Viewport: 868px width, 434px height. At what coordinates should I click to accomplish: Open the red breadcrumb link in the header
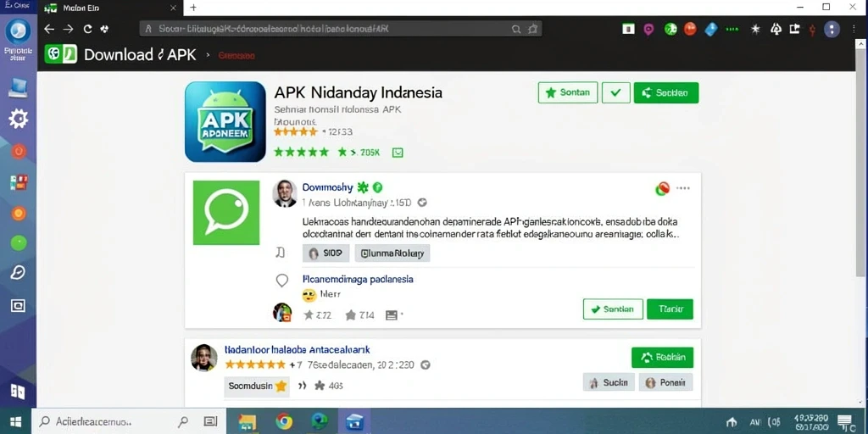(236, 55)
